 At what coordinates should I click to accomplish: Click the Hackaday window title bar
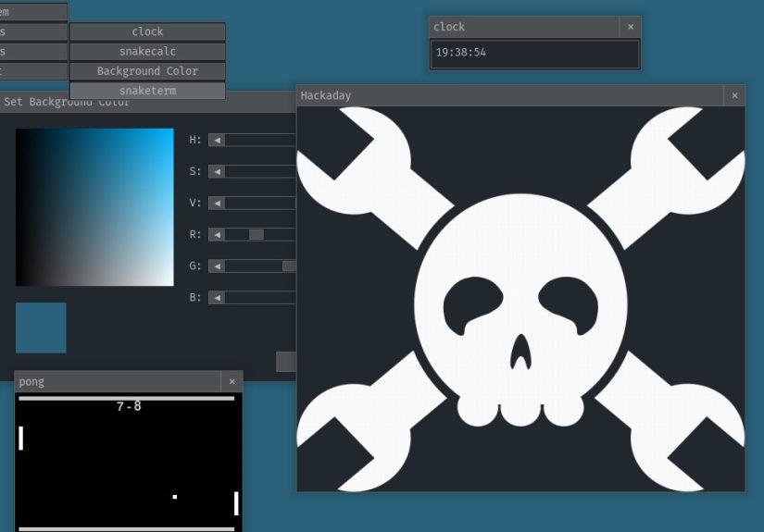point(510,95)
